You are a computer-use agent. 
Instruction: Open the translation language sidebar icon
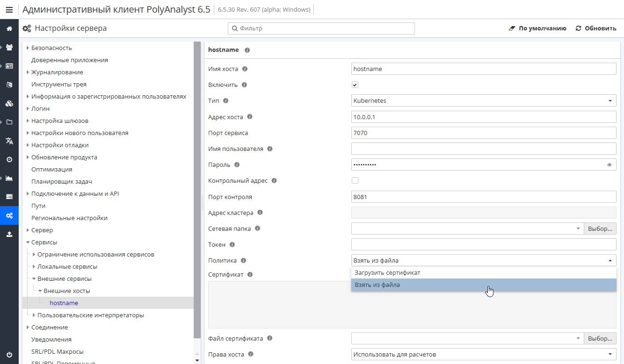pyautogui.click(x=9, y=141)
